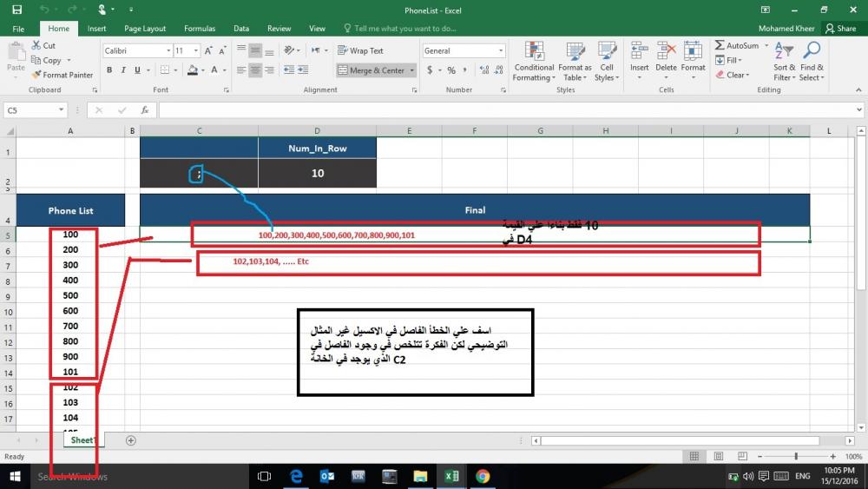Increase indent of cell
Screen dimensions: 868x489
tap(303, 69)
